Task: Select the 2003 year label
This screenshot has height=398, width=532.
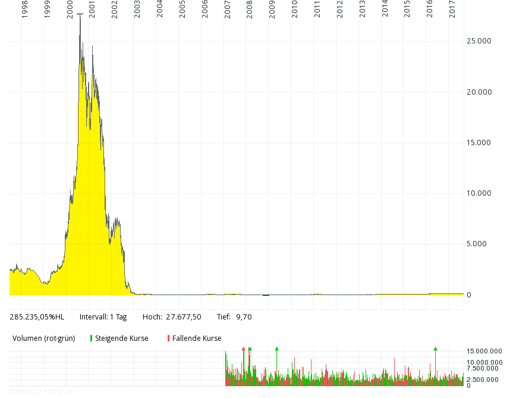Action: [137, 9]
